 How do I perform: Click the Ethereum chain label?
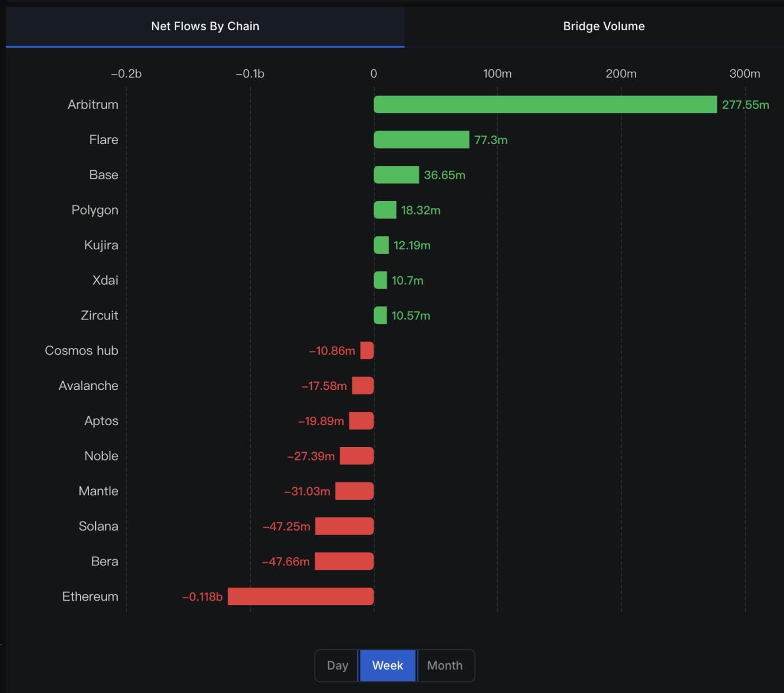[x=90, y=597]
